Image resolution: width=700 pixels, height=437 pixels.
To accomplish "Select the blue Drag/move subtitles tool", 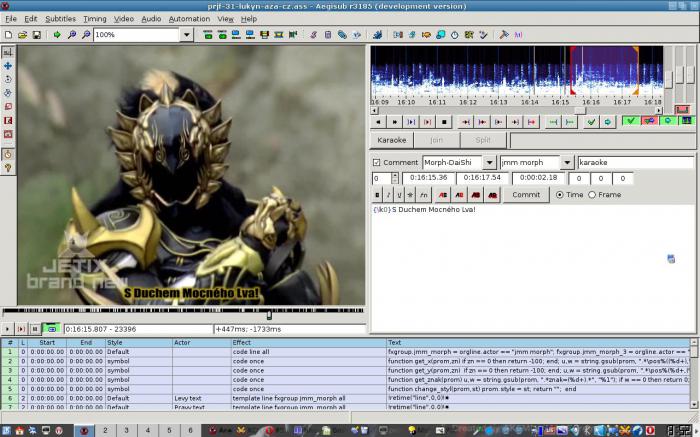I will pos(8,66).
